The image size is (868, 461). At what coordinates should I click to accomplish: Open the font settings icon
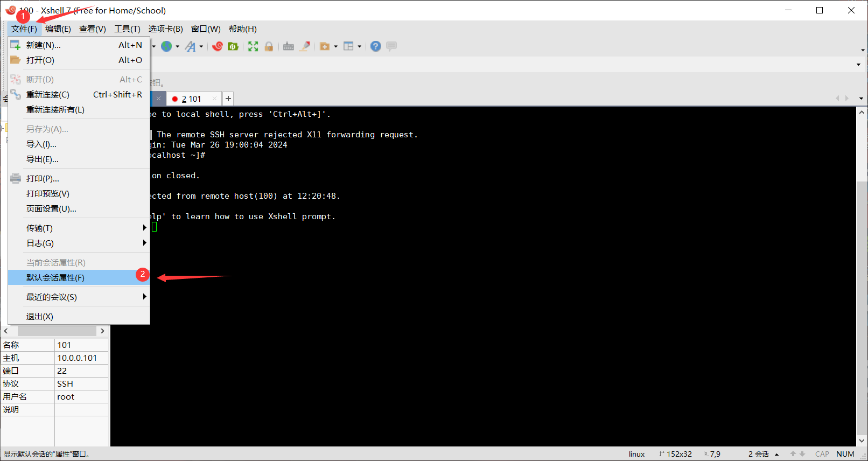(191, 46)
